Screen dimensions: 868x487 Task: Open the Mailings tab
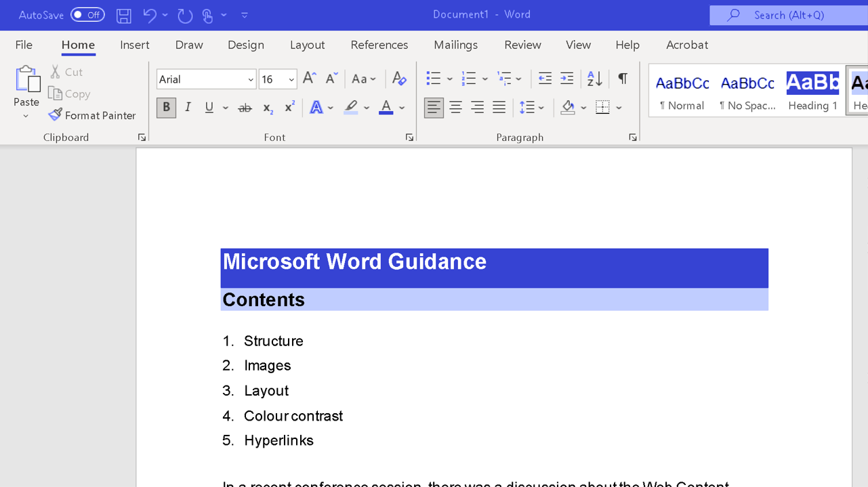pyautogui.click(x=456, y=45)
